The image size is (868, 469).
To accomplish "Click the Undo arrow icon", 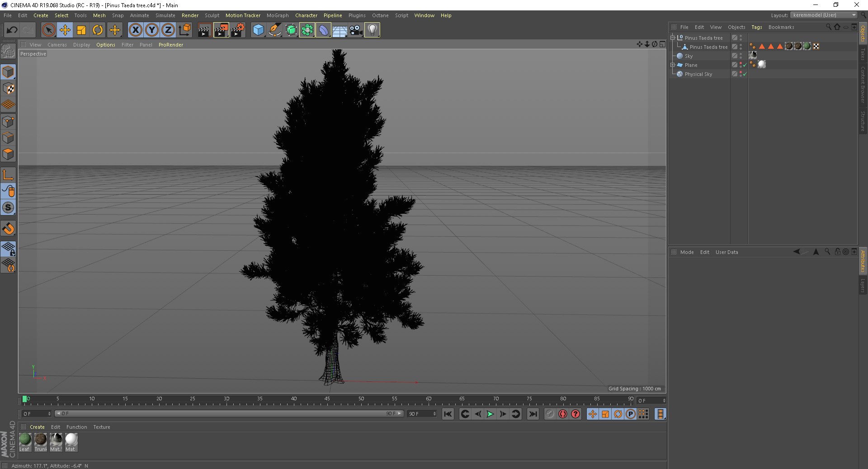I will [x=12, y=30].
